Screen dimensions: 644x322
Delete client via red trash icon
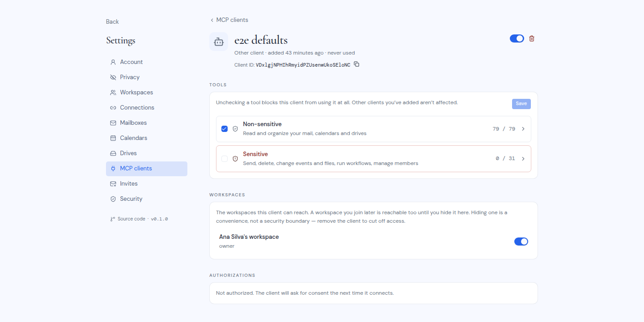[x=532, y=38]
